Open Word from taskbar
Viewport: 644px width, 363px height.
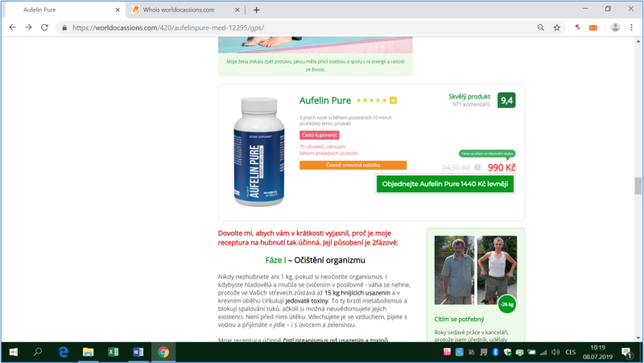point(138,352)
